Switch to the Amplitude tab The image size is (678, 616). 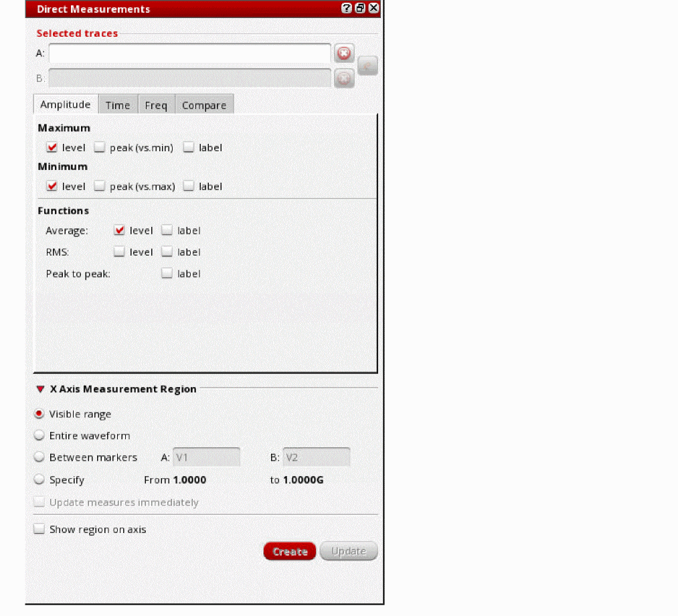[66, 104]
